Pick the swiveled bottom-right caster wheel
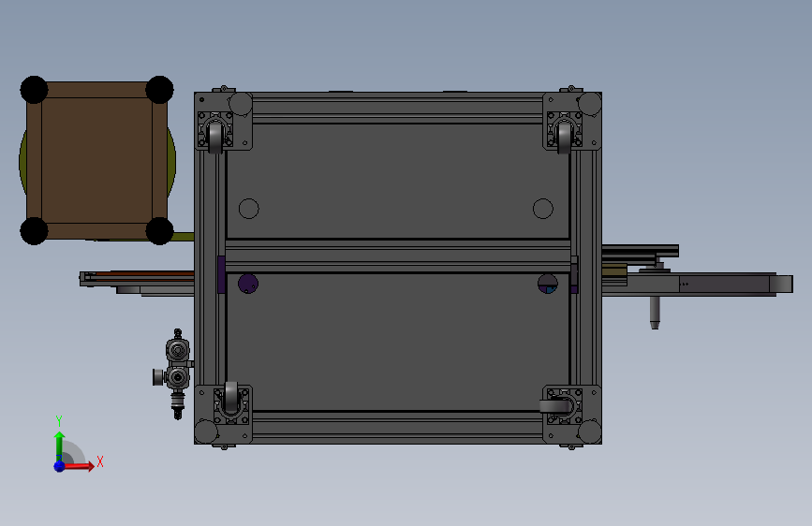 click(x=555, y=406)
